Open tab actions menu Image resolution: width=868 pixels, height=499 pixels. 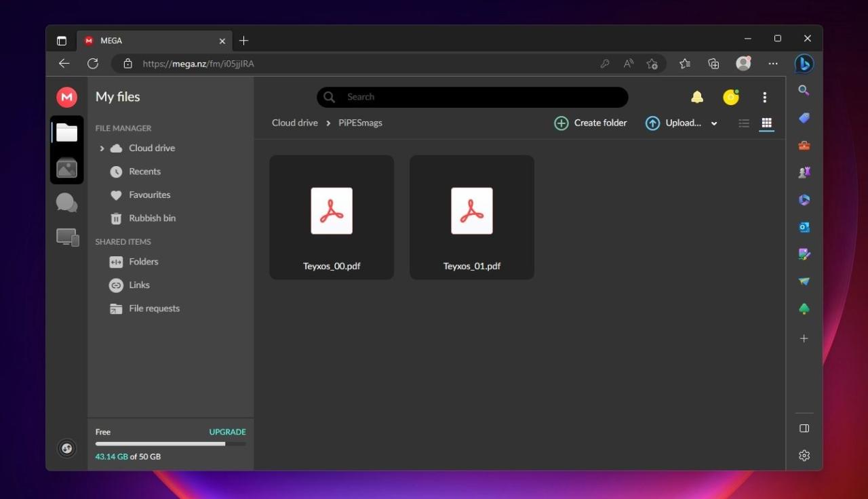[62, 41]
